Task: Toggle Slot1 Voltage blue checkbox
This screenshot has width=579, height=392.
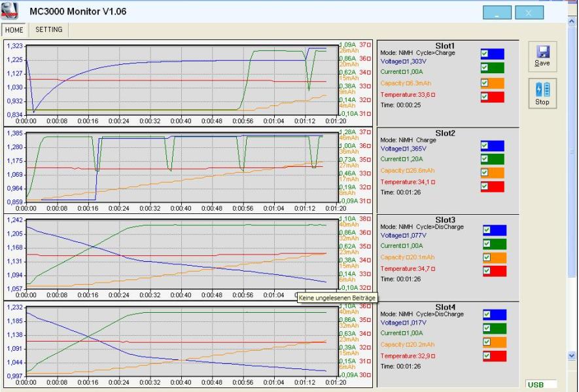Action: tap(485, 54)
